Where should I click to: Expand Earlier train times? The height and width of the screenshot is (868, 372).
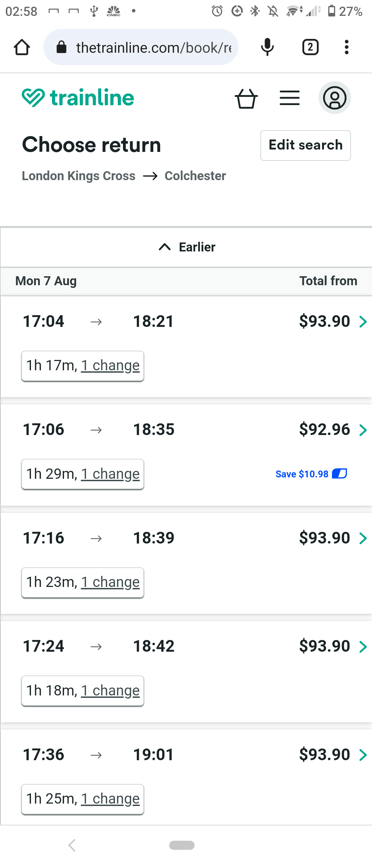click(187, 247)
